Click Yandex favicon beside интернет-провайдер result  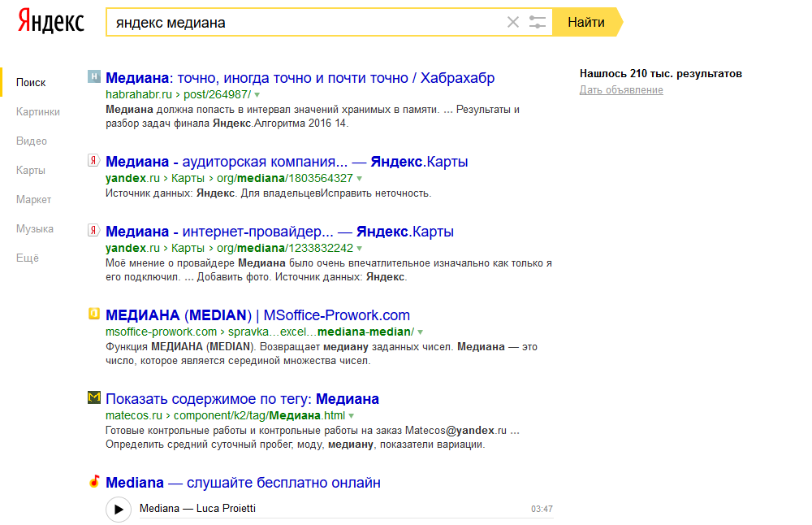(93, 230)
